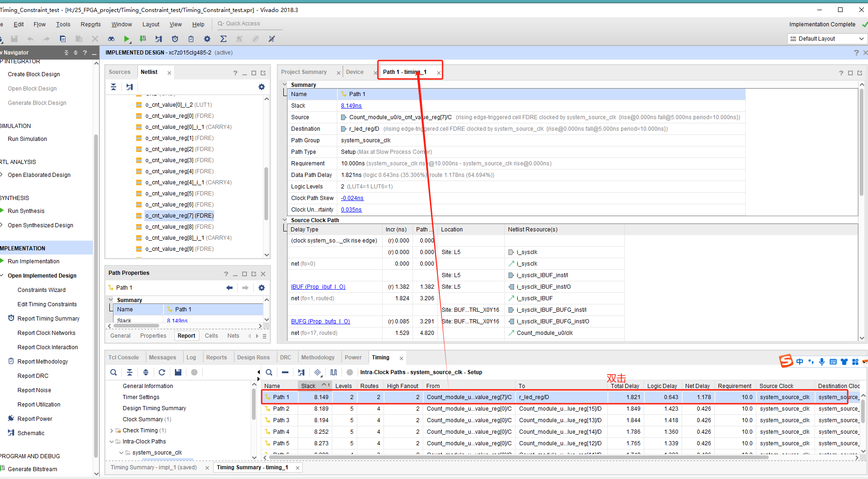The height and width of the screenshot is (479, 868).
Task: Click Report Clock Networks in Flow Navigator
Action: (46, 333)
